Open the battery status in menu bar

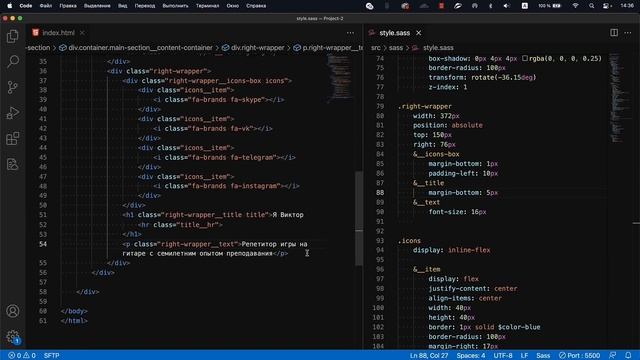[550, 6]
